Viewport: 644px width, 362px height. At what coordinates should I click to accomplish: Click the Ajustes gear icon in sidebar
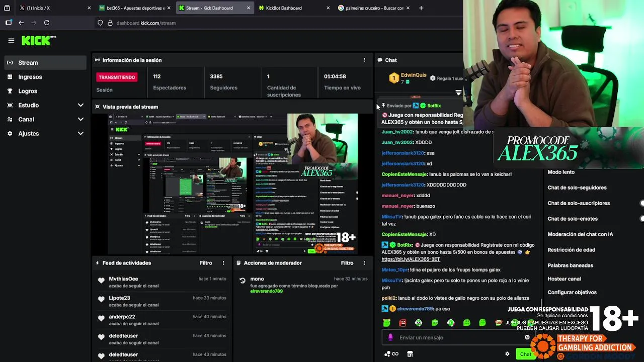coord(10,133)
